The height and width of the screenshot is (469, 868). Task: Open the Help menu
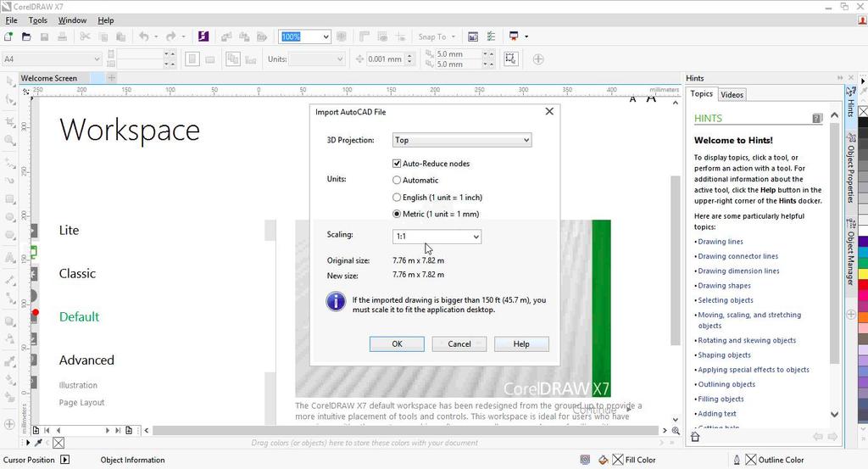(x=106, y=20)
